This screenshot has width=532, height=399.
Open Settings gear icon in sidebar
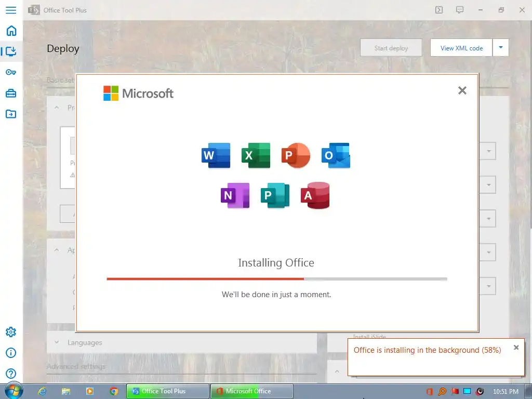11,332
